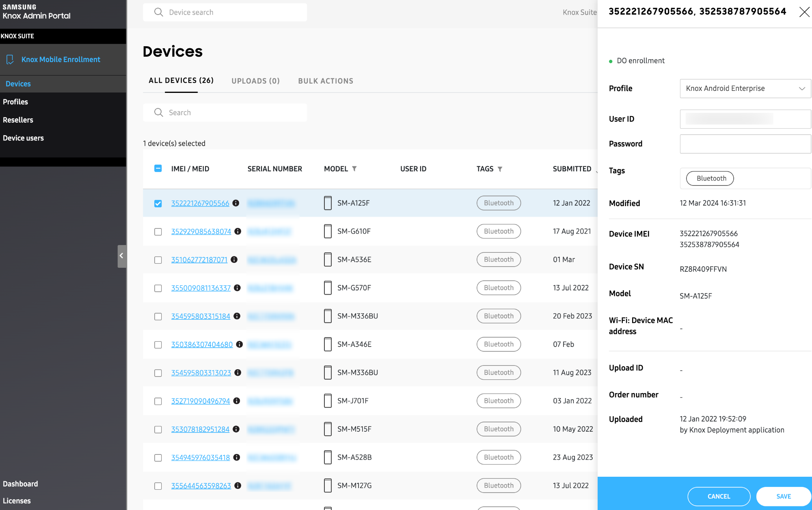The width and height of the screenshot is (812, 510).
Task: Click the Bluetooth tag in the Tags field
Action: (710, 179)
